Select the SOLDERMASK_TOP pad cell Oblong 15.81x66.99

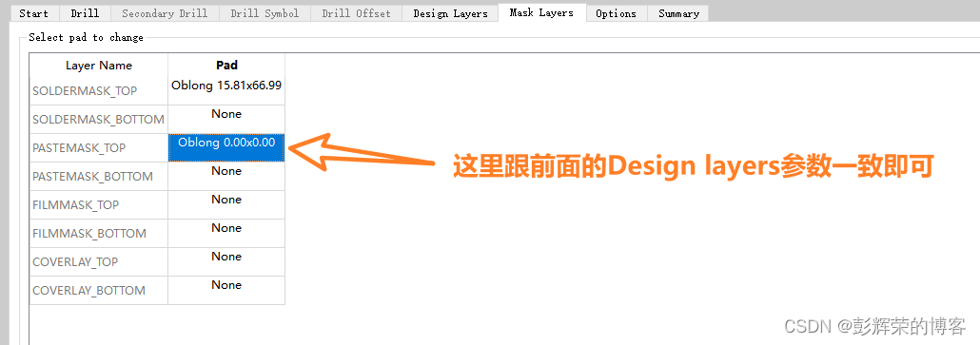[x=226, y=90]
